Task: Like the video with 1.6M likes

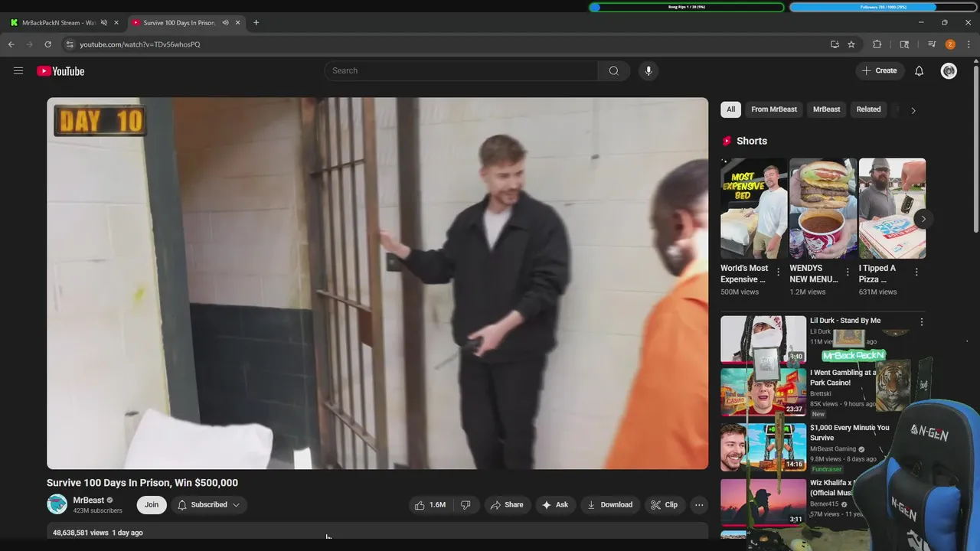Action: [x=430, y=505]
